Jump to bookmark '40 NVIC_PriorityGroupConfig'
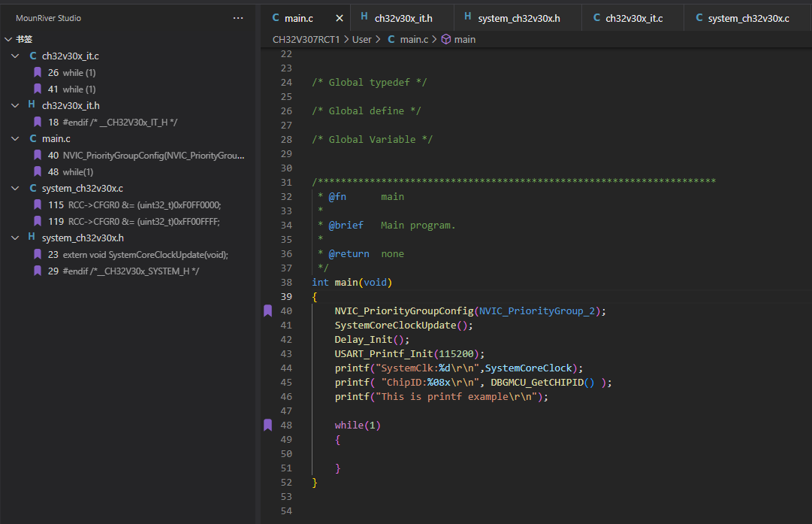 (128, 156)
